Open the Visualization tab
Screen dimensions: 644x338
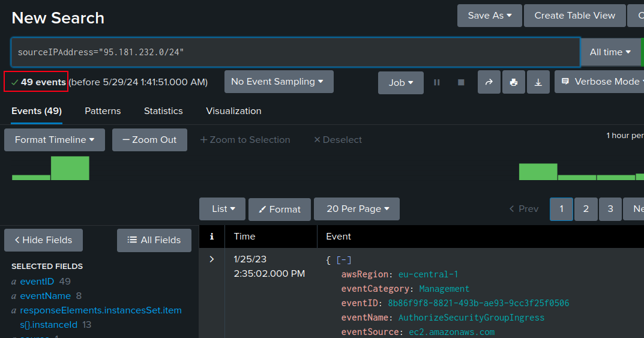[x=233, y=111]
